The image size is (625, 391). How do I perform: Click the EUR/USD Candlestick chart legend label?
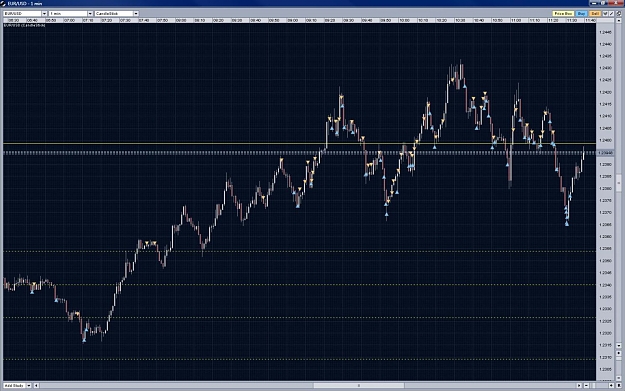click(24, 25)
